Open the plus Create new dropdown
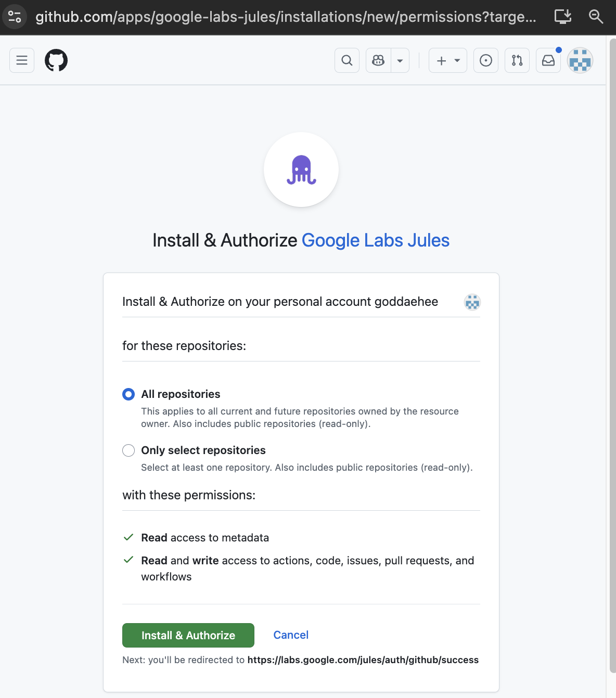616x698 pixels. (x=448, y=60)
